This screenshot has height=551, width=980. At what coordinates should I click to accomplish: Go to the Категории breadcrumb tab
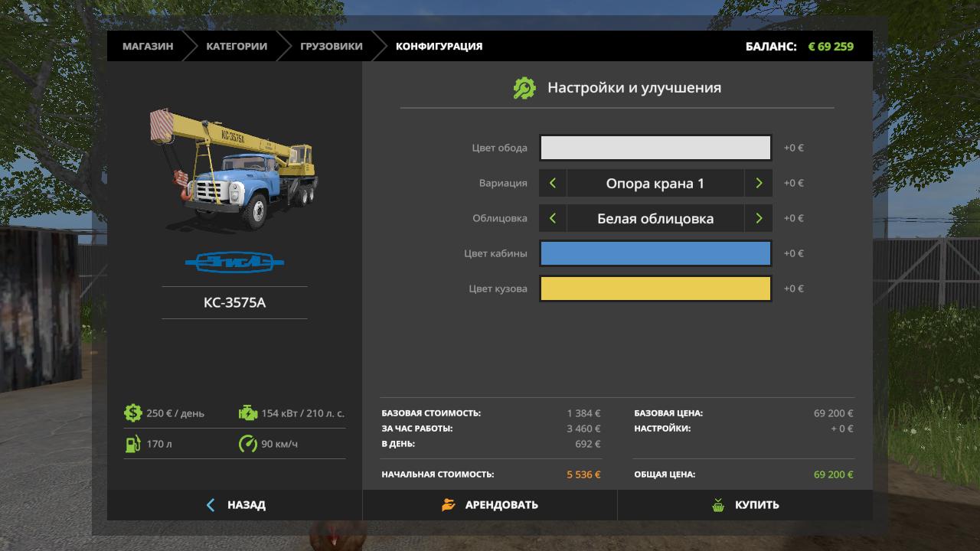click(237, 46)
